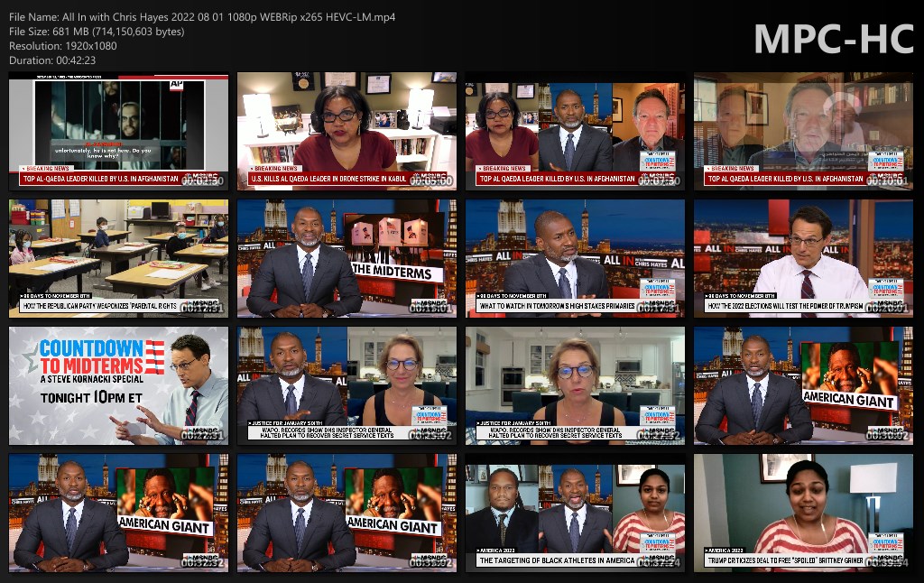Open thumbnail of woman with glasses alone in kitchen
Viewport: 924px width, 583px height.
tap(575, 386)
